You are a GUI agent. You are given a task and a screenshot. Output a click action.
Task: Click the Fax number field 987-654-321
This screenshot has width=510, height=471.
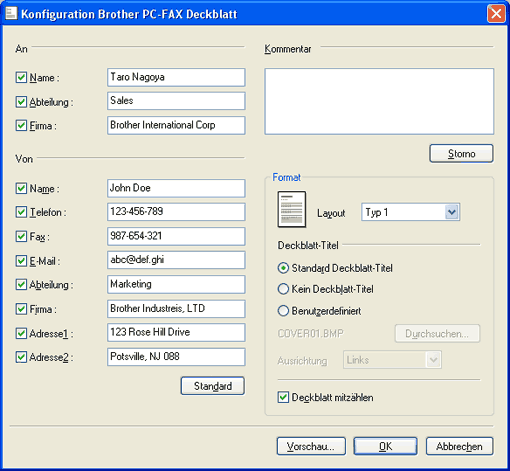coord(176,236)
